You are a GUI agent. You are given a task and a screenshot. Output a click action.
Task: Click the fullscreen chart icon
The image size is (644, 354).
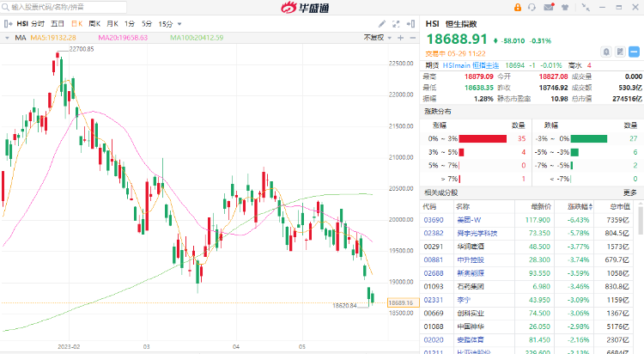(x=396, y=24)
